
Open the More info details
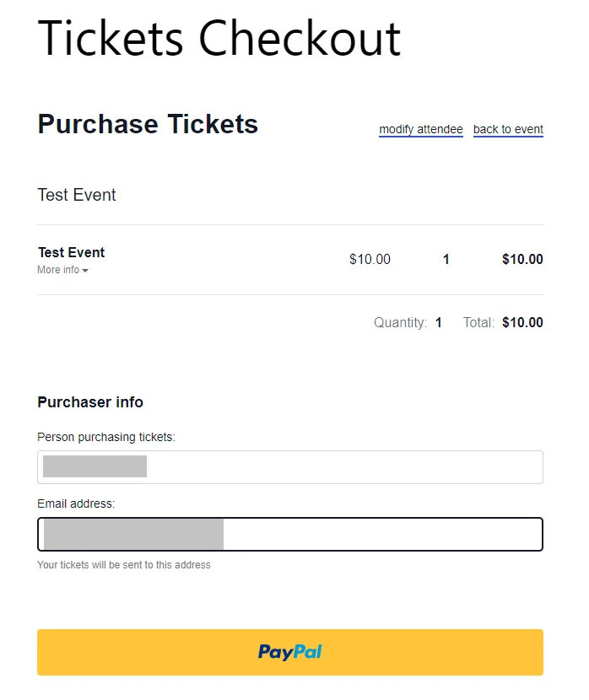(x=59, y=270)
